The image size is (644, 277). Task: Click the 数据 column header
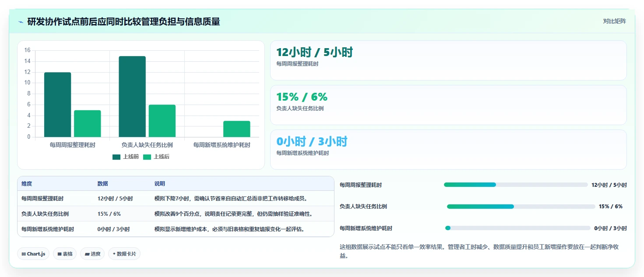click(103, 184)
